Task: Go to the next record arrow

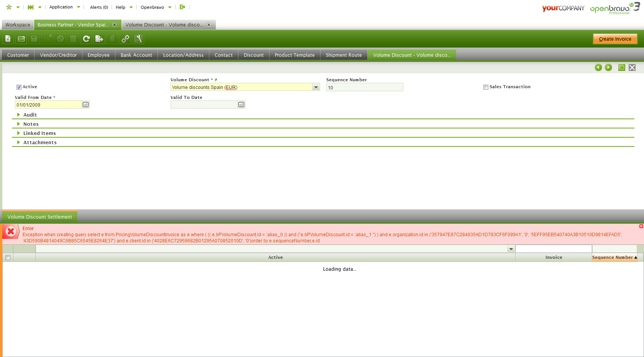Action: click(608, 67)
